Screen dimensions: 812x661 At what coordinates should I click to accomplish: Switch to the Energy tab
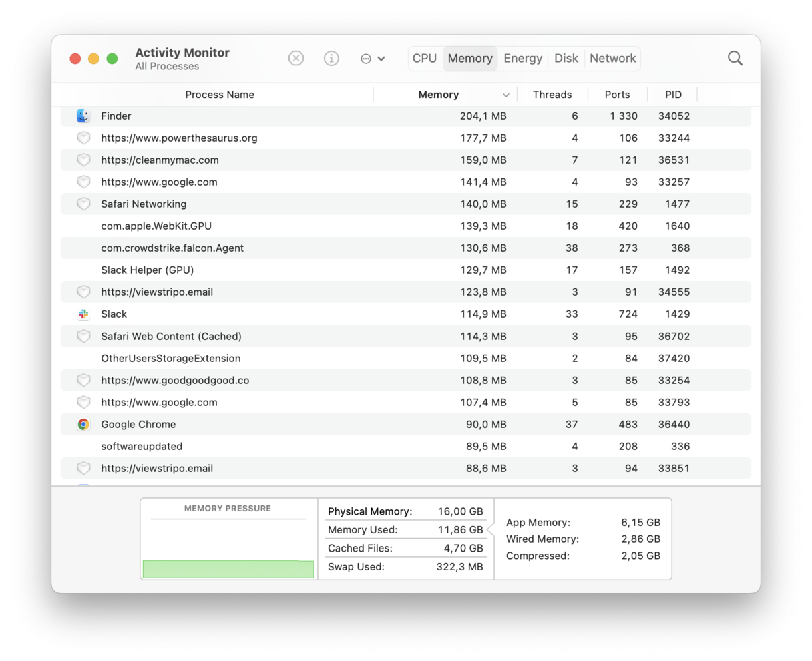(x=523, y=58)
